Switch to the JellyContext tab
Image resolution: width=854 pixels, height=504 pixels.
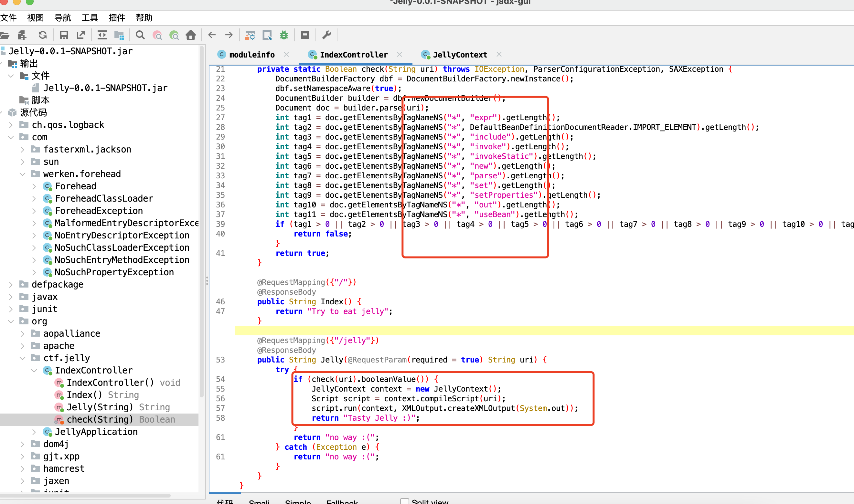click(x=460, y=55)
